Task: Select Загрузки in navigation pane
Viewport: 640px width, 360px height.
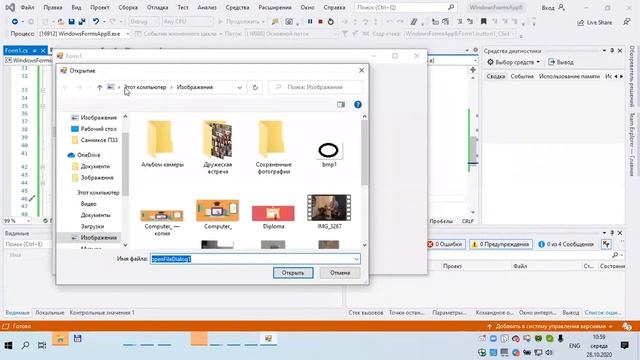Action: (92, 226)
